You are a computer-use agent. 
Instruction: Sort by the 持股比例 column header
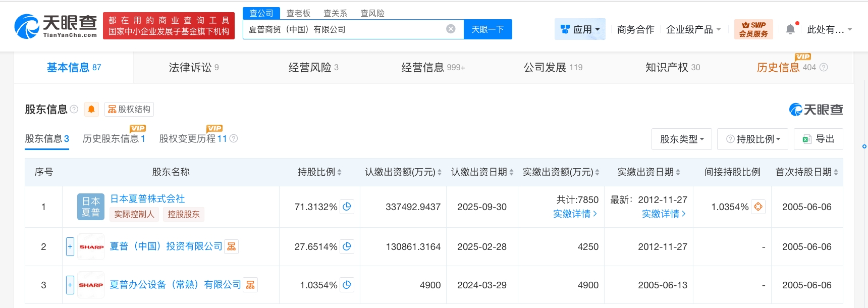[x=319, y=172]
